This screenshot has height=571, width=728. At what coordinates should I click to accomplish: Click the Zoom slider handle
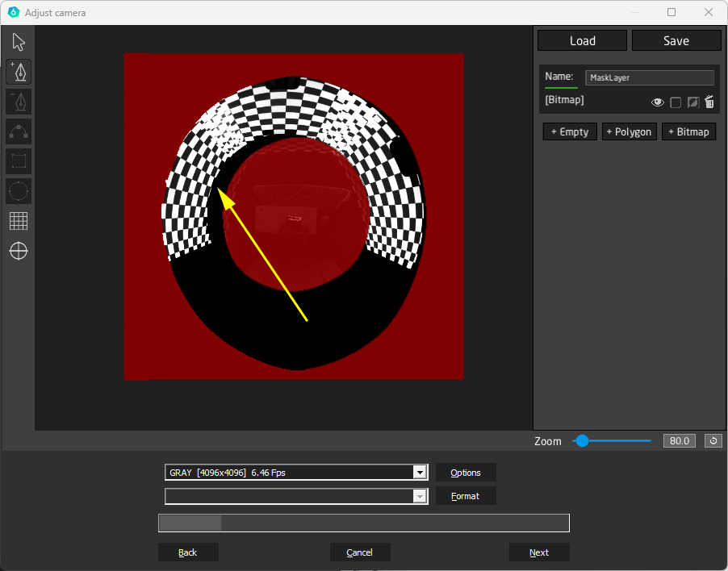point(580,441)
